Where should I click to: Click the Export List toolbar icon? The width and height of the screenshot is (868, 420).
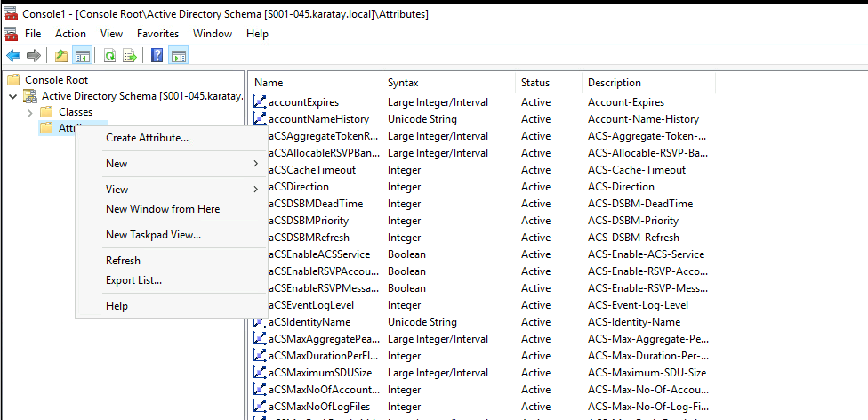click(x=130, y=55)
